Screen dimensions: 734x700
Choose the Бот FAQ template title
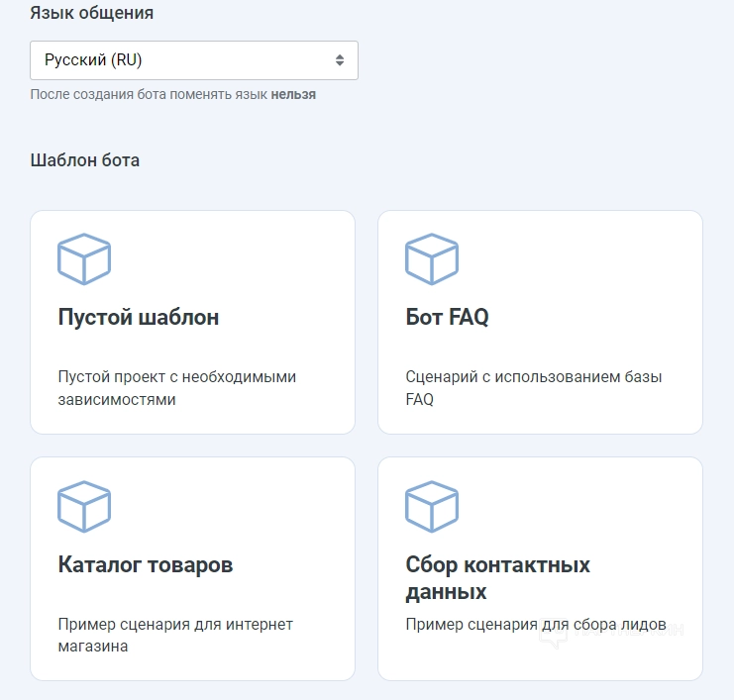point(448,318)
